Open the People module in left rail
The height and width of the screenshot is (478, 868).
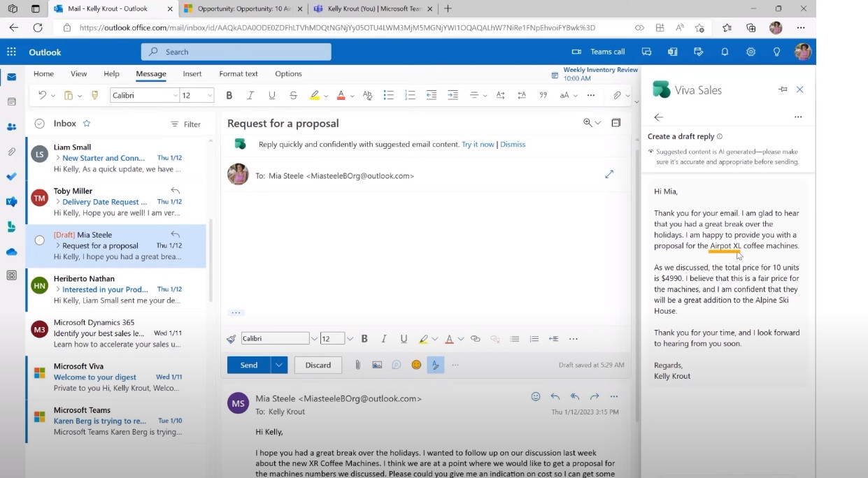[11, 126]
